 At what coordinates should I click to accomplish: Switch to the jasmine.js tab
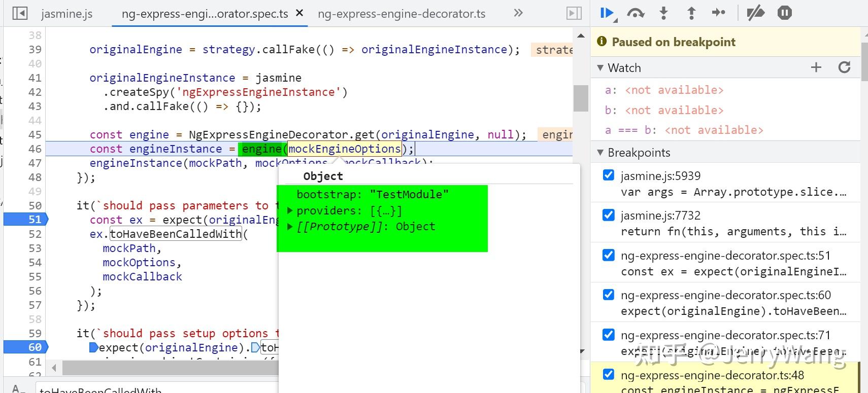[66, 14]
